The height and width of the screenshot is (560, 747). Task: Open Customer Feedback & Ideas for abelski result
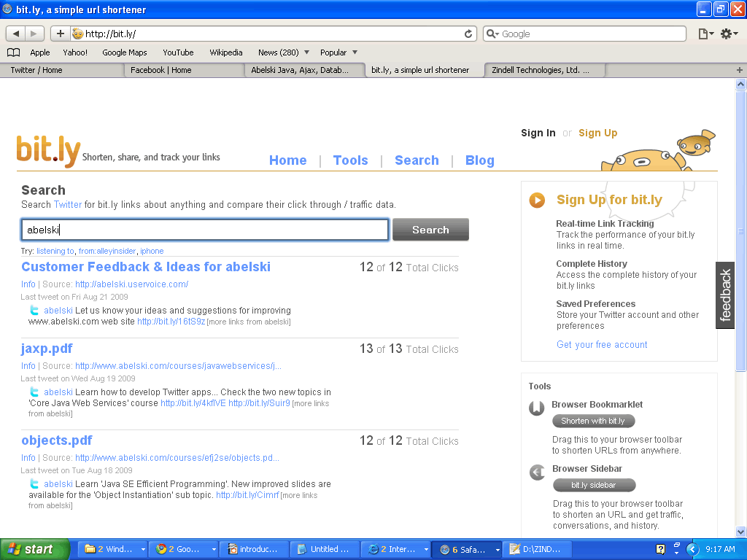(146, 267)
